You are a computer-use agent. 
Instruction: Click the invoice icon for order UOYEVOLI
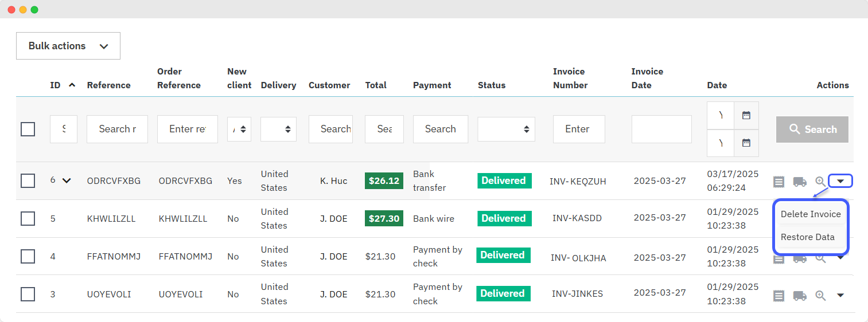pyautogui.click(x=779, y=296)
